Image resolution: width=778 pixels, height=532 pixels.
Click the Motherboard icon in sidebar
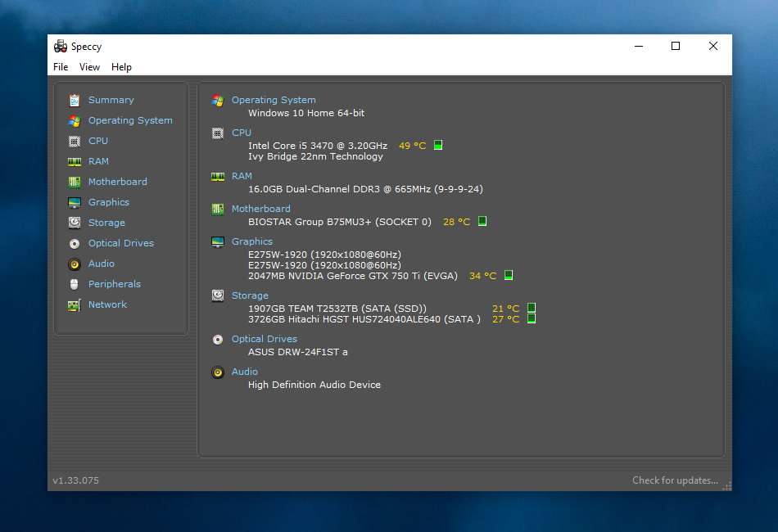pos(75,182)
